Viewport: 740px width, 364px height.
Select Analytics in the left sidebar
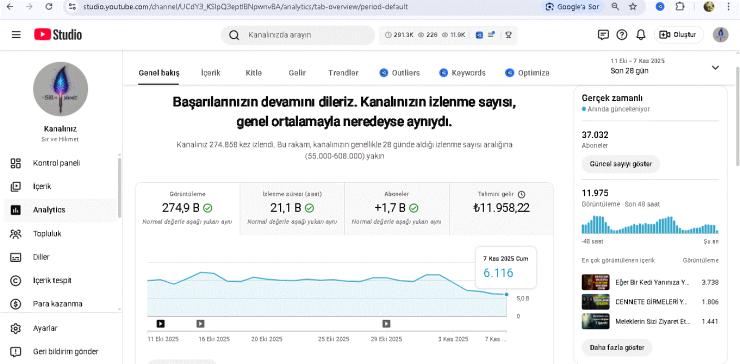point(60,210)
